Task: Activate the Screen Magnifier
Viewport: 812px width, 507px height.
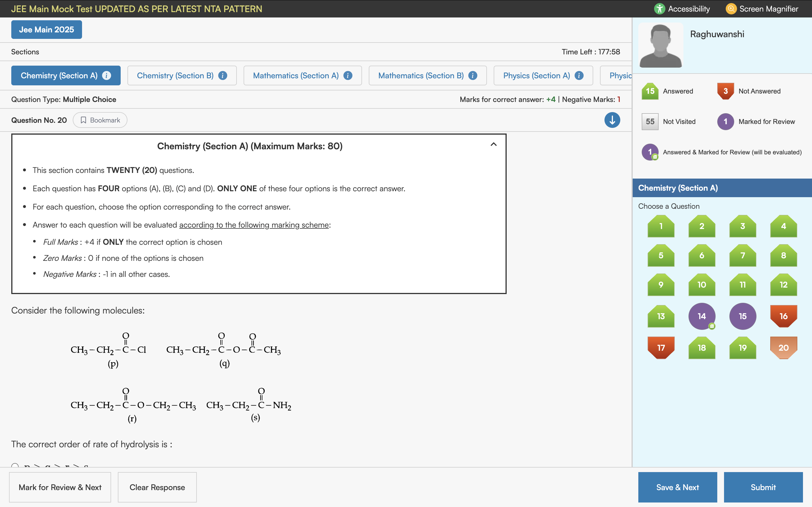Action: pos(762,9)
